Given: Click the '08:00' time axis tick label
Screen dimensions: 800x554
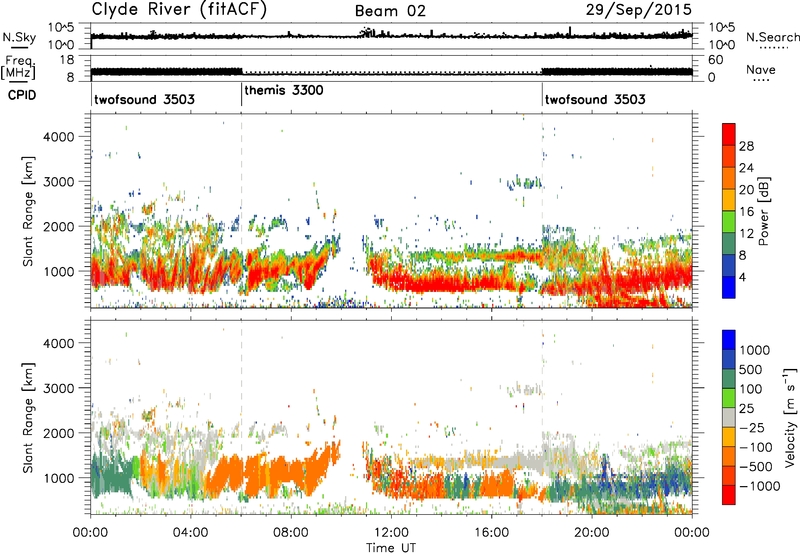Looking at the screenshot, I should click(290, 533).
